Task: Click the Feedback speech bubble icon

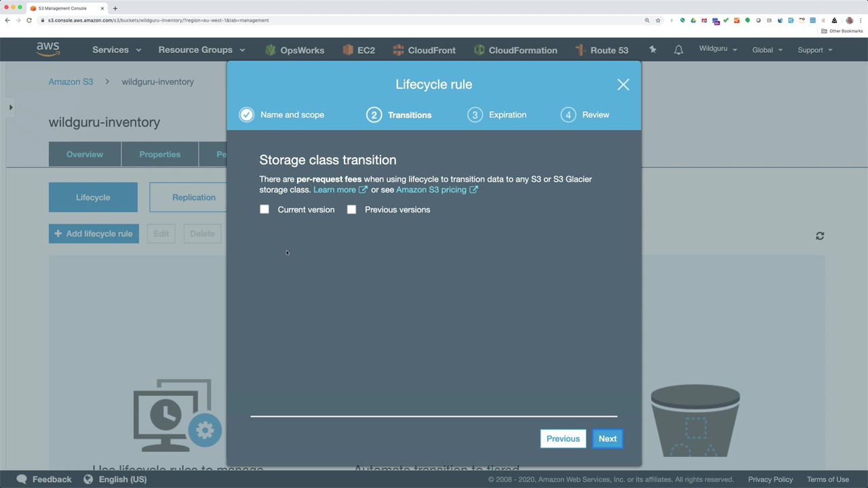Action: click(x=22, y=479)
